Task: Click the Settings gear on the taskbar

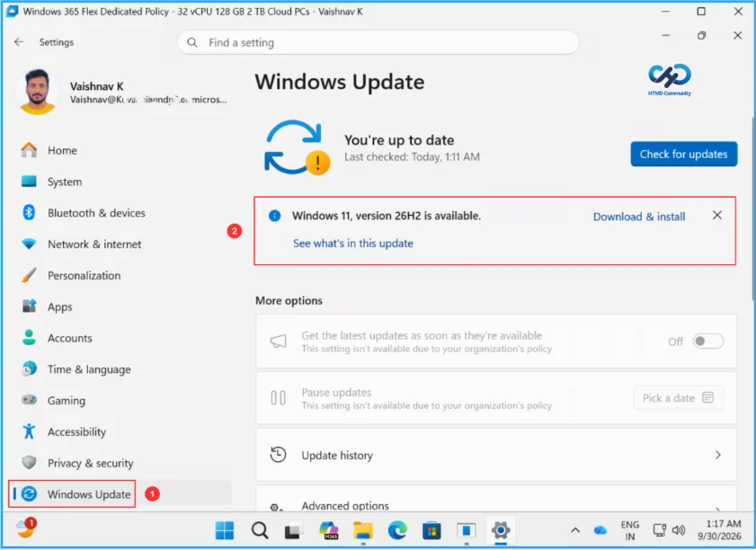Action: 501,531
